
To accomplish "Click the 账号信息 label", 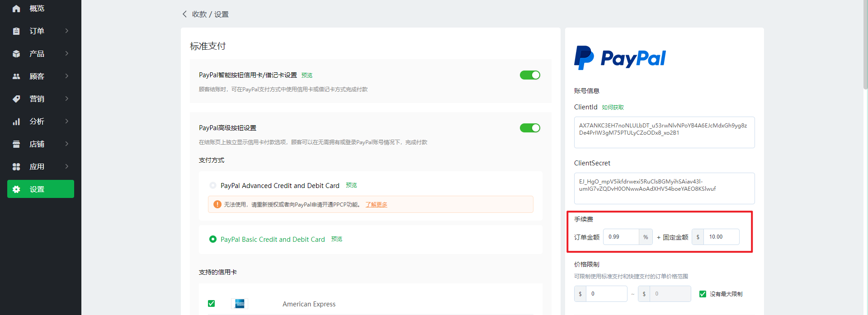I will click(587, 91).
